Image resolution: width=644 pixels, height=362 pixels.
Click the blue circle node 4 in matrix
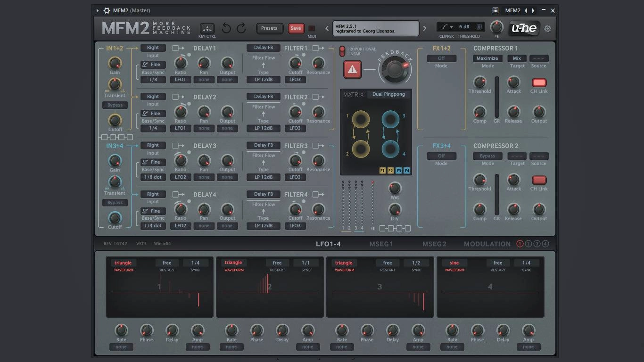[x=390, y=149]
